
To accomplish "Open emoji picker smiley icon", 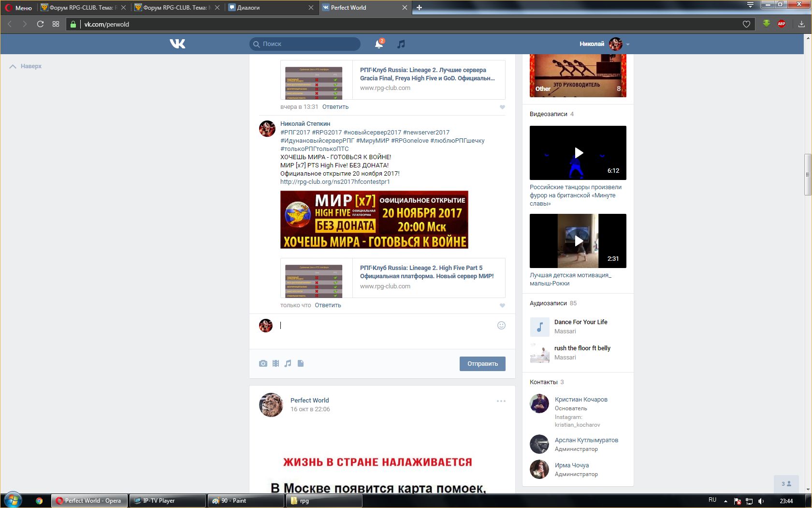I will (501, 325).
